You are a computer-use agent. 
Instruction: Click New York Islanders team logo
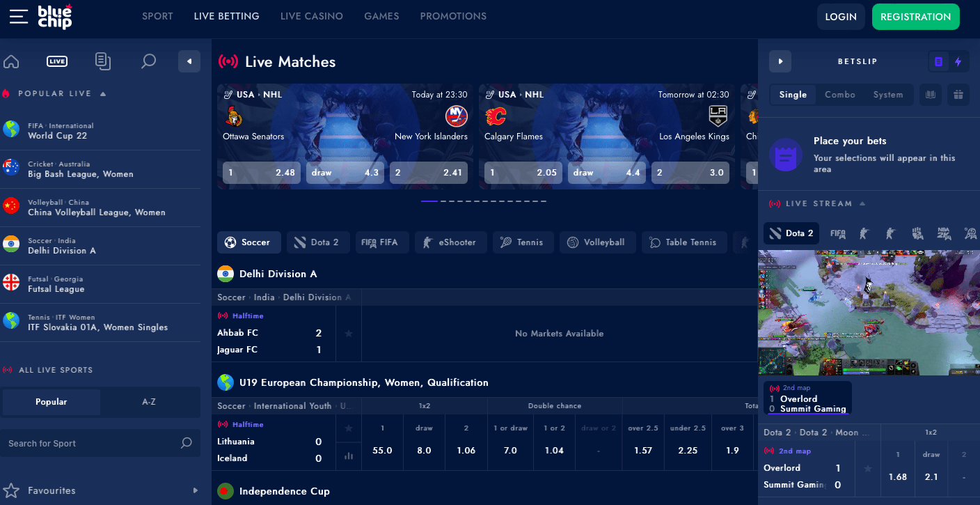[x=457, y=116]
